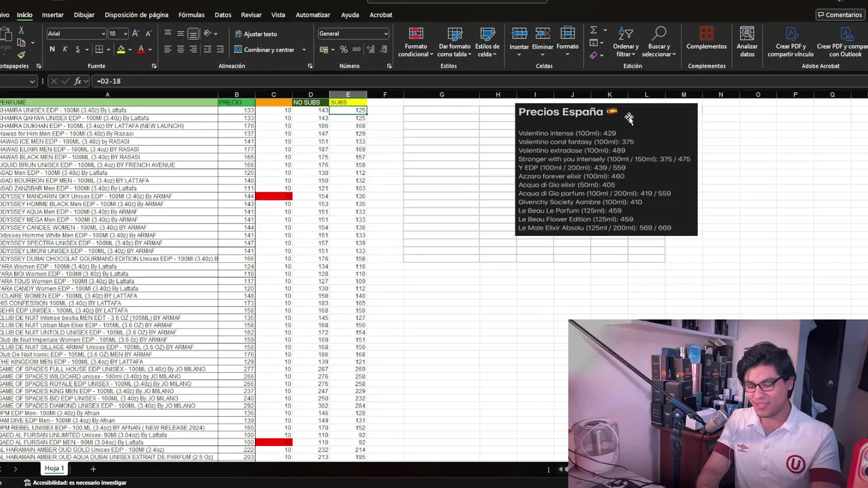Image resolution: width=868 pixels, height=488 pixels.
Task: Open the font size dropdown
Action: click(125, 34)
